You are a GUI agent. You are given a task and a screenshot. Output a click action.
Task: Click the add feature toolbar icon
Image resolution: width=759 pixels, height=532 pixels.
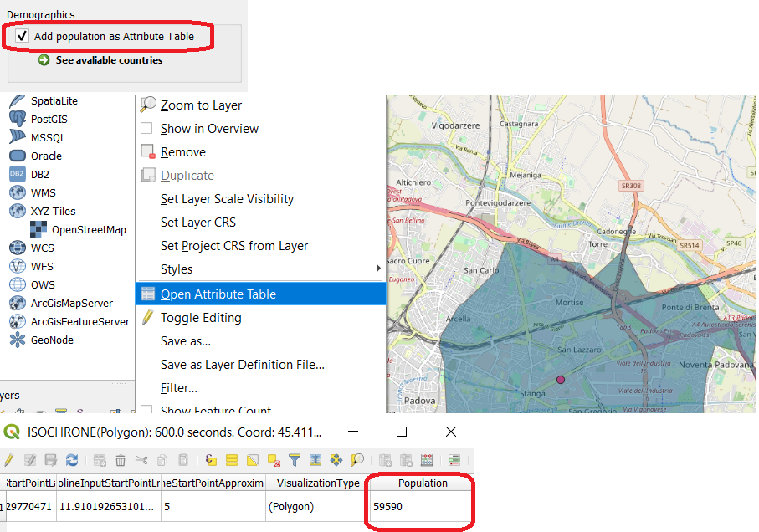(100, 460)
